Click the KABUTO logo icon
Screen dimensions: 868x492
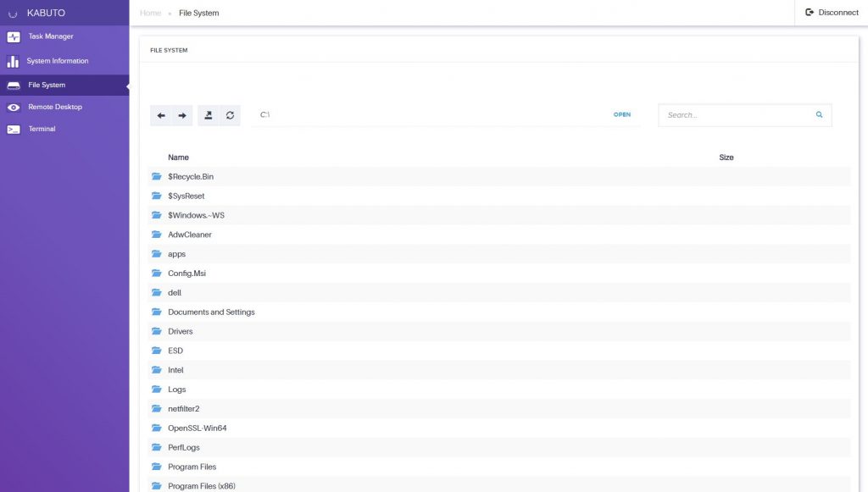(x=13, y=14)
